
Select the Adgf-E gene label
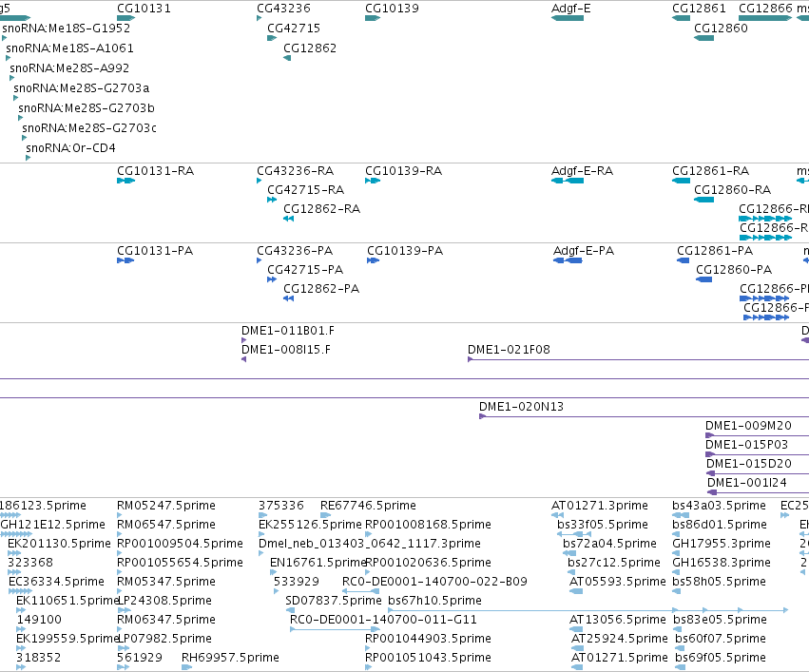pyautogui.click(x=570, y=9)
